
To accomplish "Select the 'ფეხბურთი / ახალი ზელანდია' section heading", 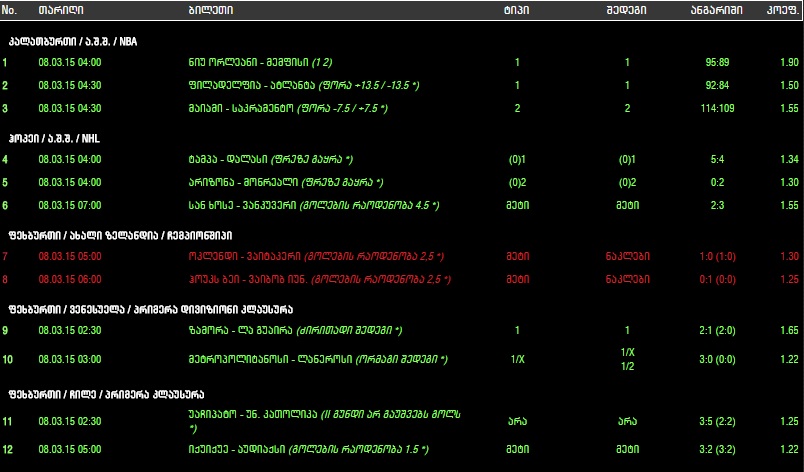I will (120, 235).
